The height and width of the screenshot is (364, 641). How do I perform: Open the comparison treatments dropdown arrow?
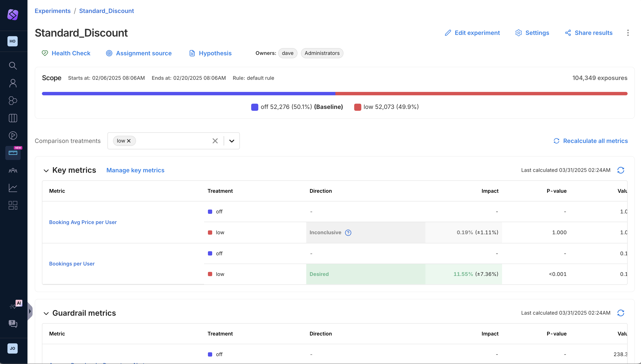pyautogui.click(x=232, y=141)
